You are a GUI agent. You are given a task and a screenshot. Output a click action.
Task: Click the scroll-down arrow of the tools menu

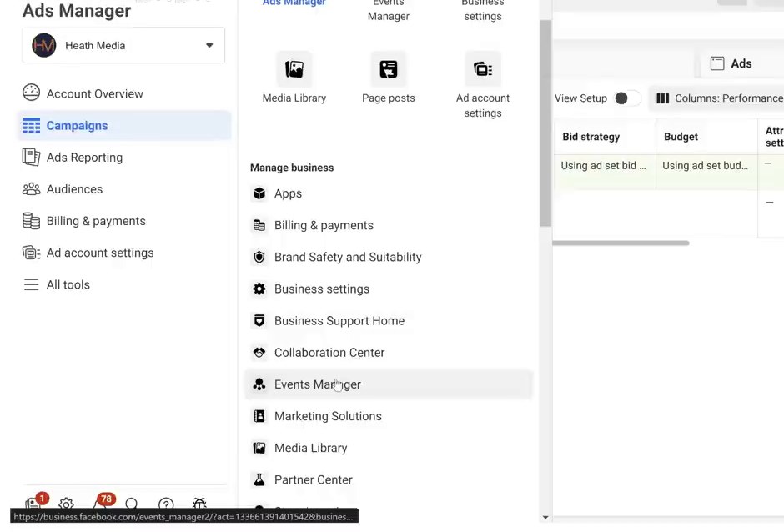click(545, 518)
